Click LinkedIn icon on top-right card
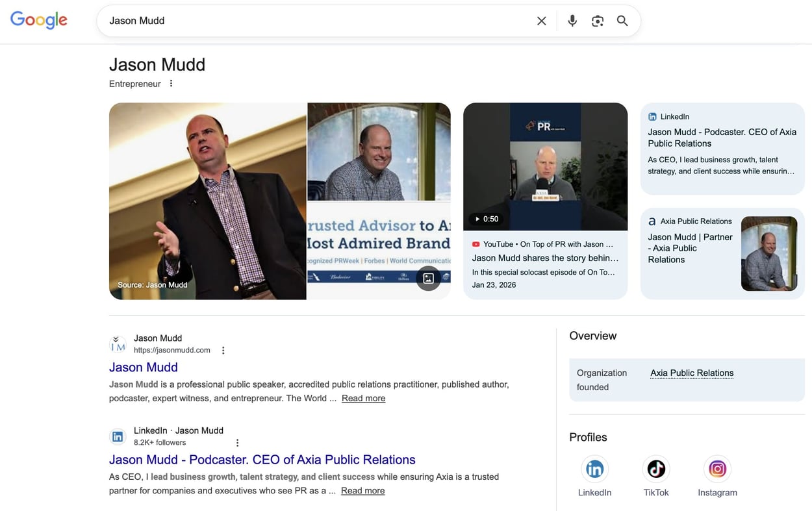Image resolution: width=812 pixels, height=511 pixels. point(652,117)
